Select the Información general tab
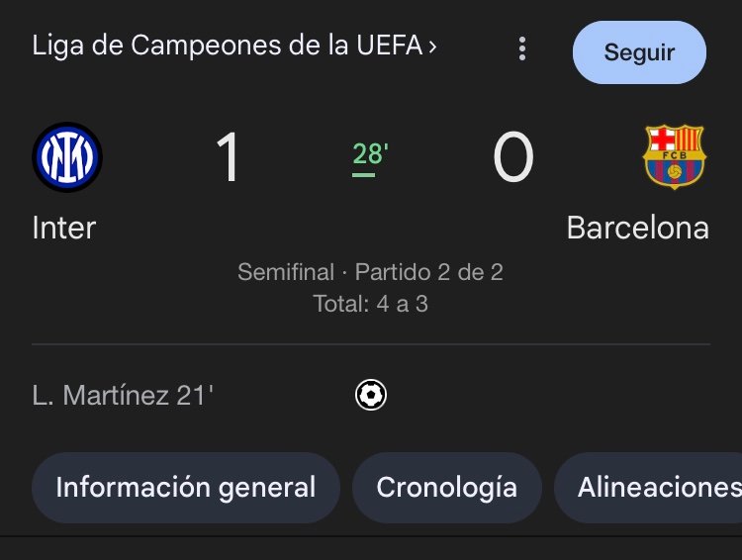 (186, 488)
